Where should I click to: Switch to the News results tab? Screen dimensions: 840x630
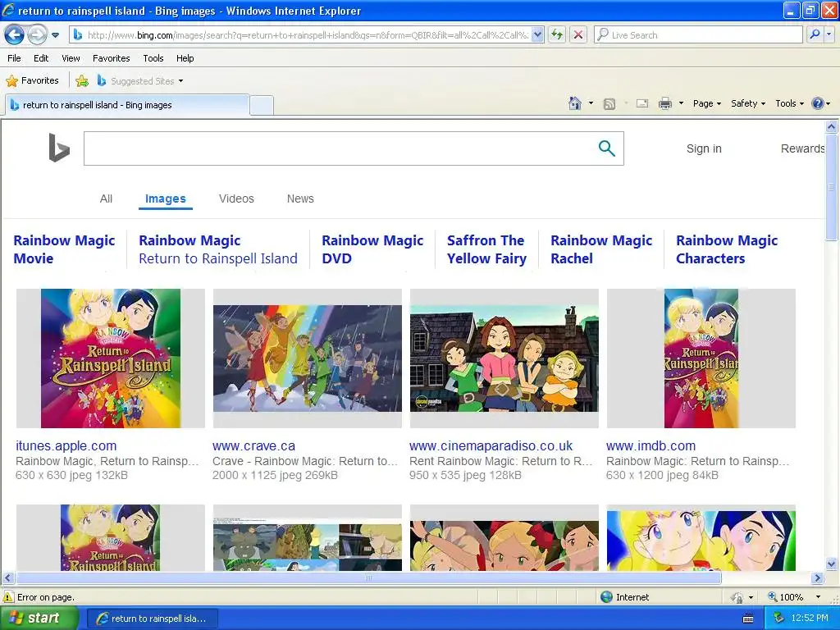pos(300,199)
